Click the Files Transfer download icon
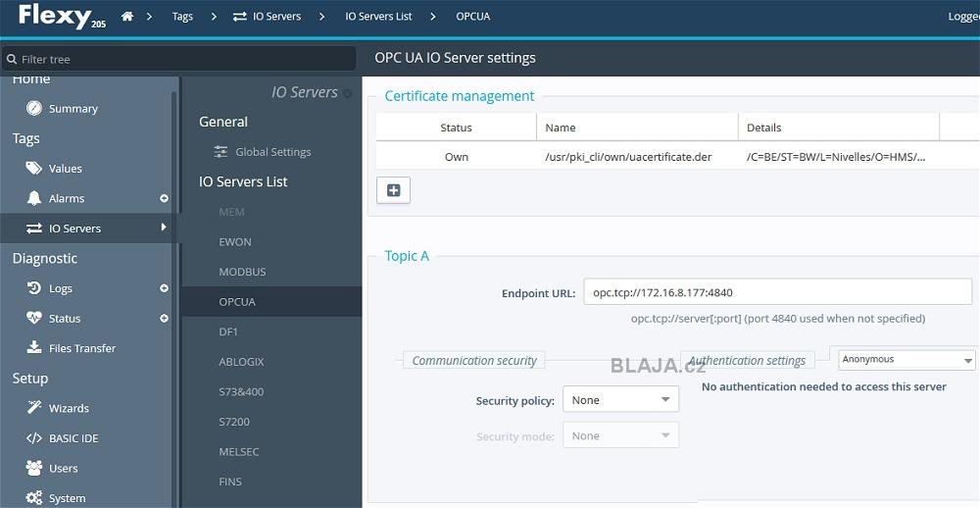The image size is (980, 508). (x=33, y=347)
